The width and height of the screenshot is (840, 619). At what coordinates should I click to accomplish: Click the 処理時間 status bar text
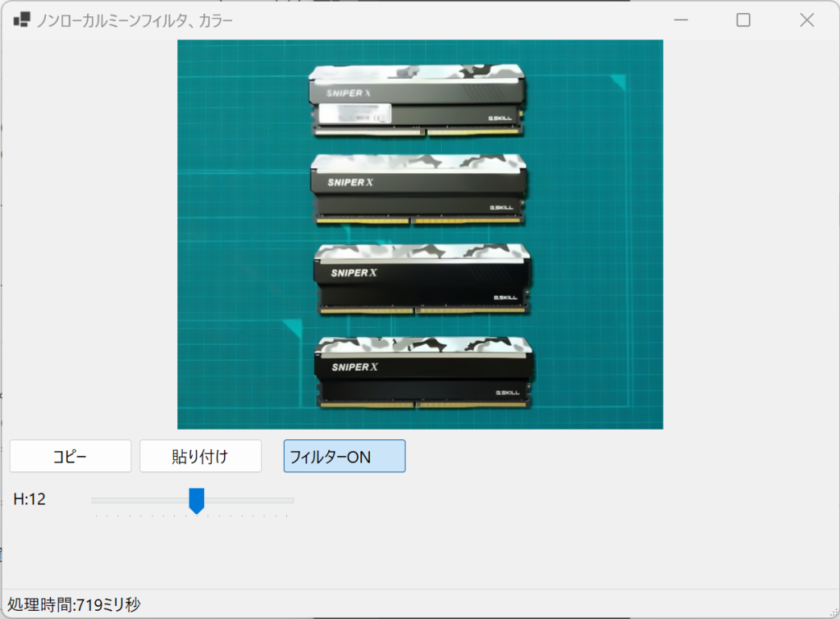point(73,605)
